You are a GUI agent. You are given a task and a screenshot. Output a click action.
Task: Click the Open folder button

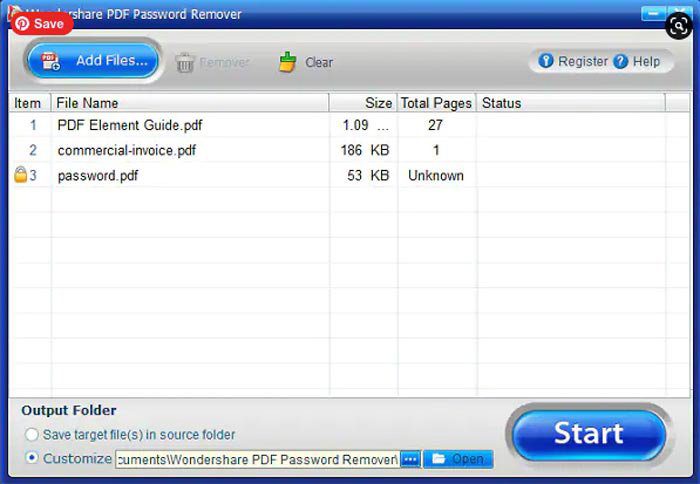point(458,459)
